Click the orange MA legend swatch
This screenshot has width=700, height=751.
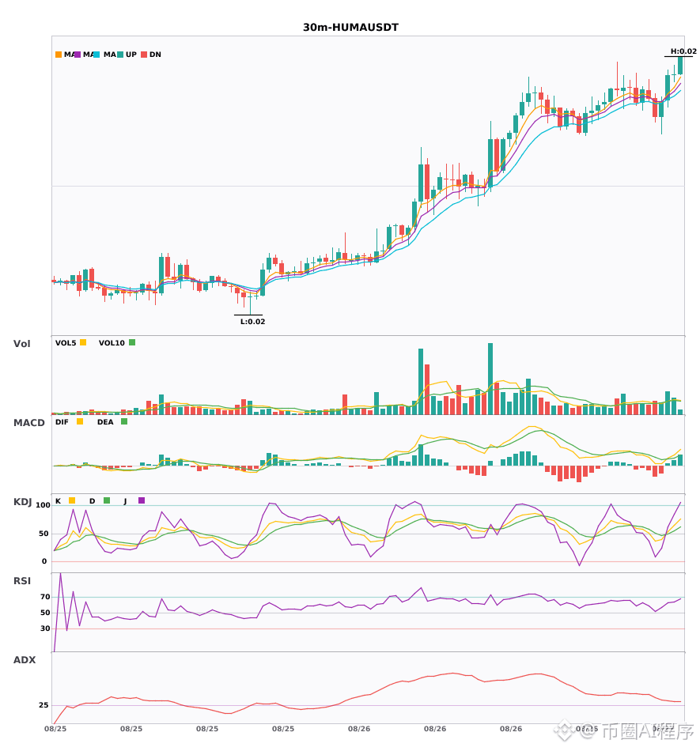(59, 55)
